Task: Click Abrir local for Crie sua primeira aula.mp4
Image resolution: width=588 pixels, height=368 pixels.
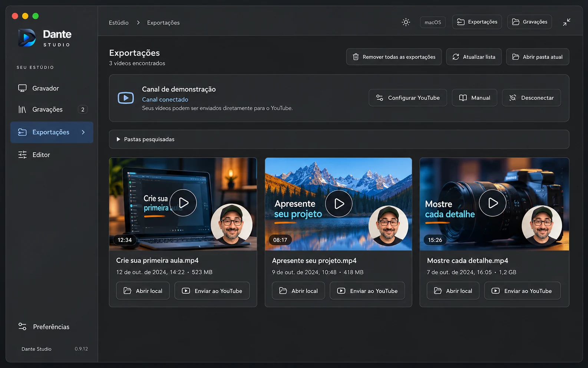Action: coord(143,291)
